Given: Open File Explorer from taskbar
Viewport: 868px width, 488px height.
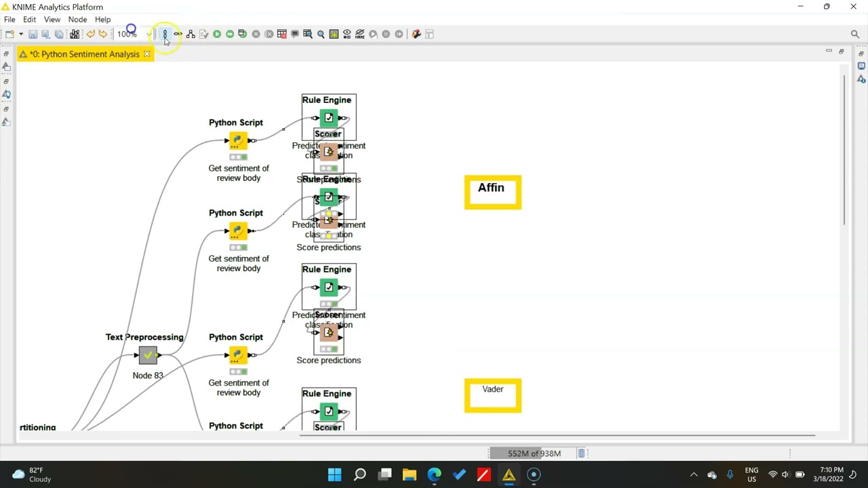Looking at the screenshot, I should (x=410, y=474).
